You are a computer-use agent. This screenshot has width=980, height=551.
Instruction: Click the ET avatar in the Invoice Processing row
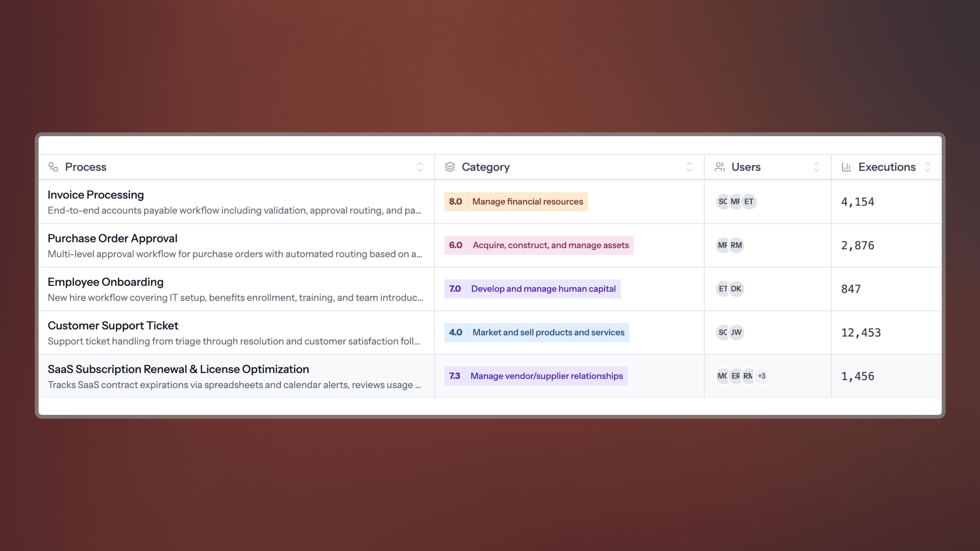point(749,202)
